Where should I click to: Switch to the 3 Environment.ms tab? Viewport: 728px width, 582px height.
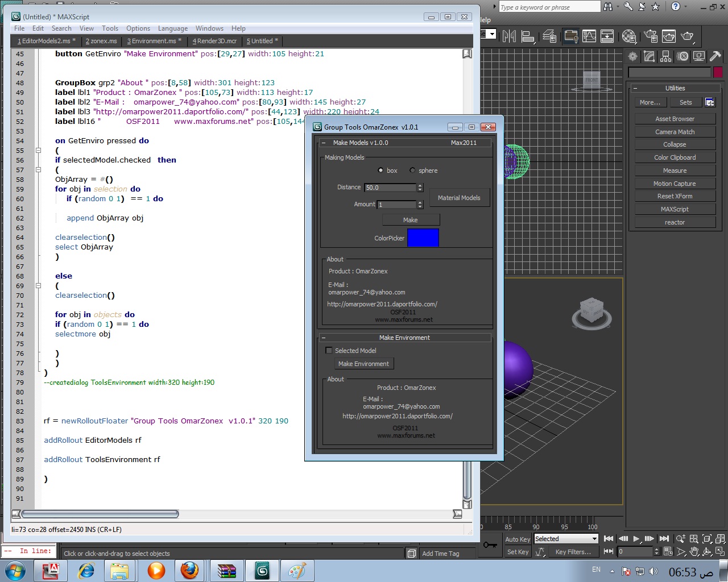click(x=154, y=41)
